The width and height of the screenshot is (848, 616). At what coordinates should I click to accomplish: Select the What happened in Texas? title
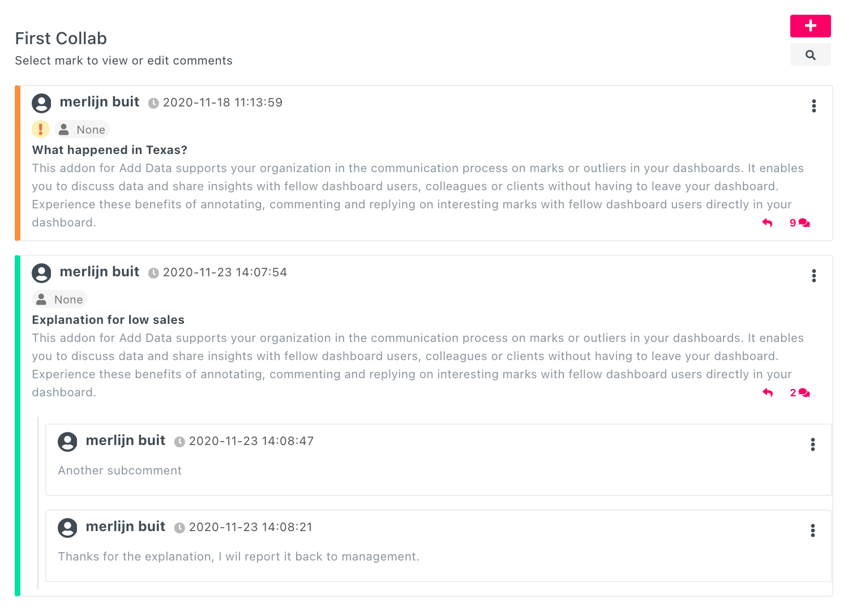[109, 150]
